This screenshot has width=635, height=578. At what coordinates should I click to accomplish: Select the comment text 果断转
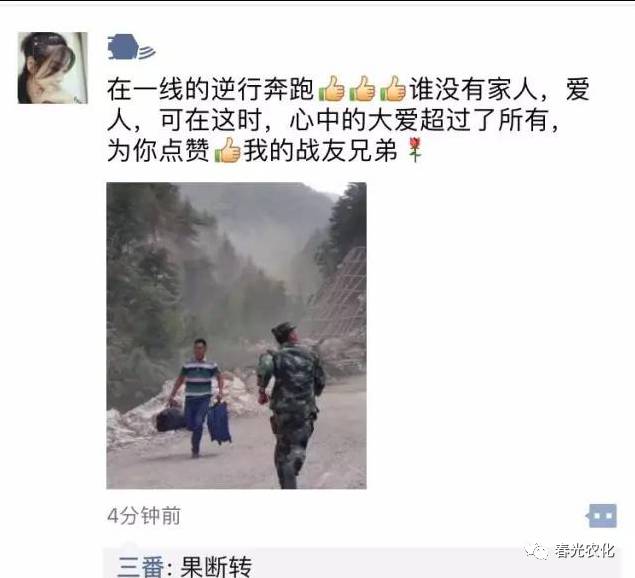(216, 566)
